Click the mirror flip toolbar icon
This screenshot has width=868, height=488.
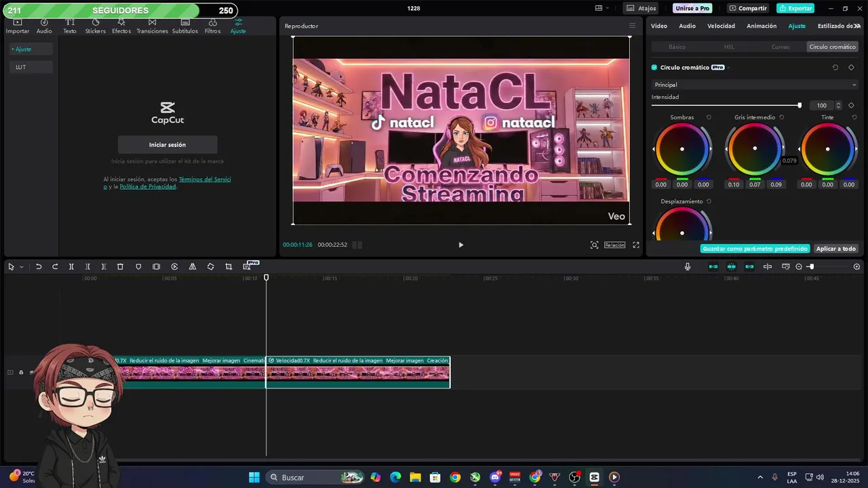pyautogui.click(x=193, y=267)
